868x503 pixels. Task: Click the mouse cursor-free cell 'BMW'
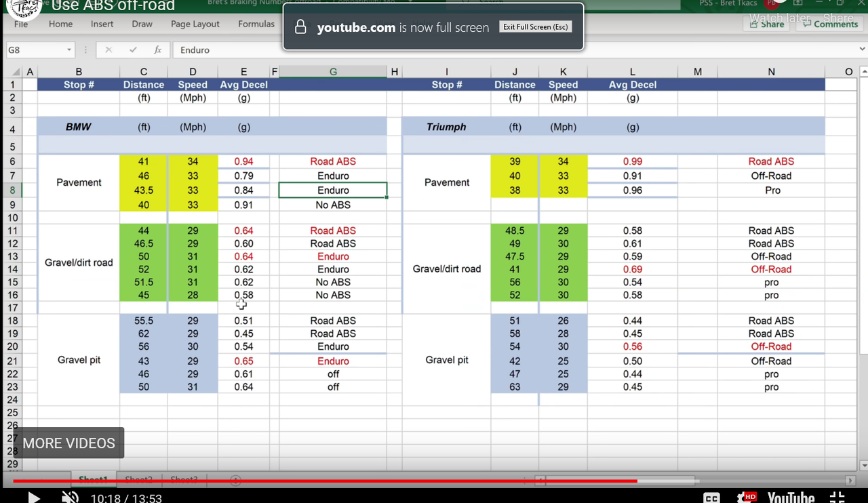pos(79,127)
